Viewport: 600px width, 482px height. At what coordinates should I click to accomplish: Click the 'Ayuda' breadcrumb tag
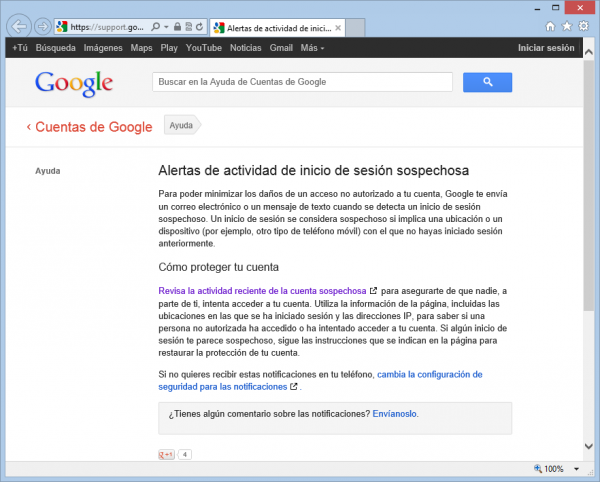[182, 125]
